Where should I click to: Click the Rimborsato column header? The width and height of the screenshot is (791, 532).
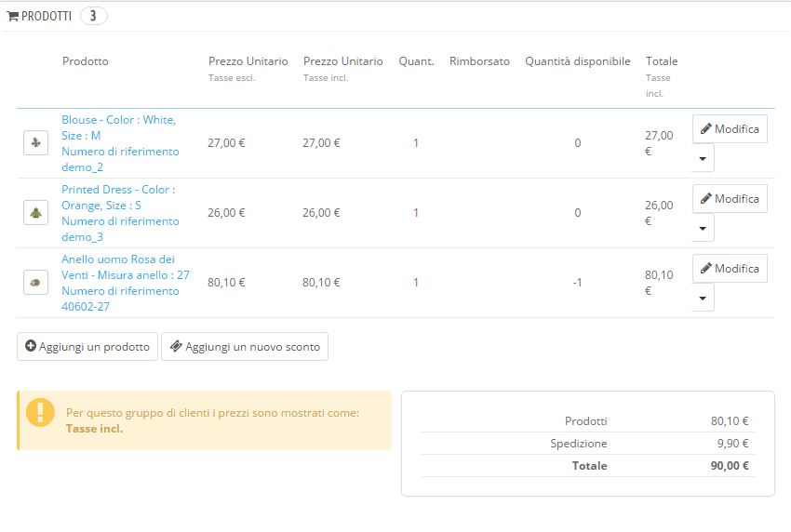pos(479,61)
